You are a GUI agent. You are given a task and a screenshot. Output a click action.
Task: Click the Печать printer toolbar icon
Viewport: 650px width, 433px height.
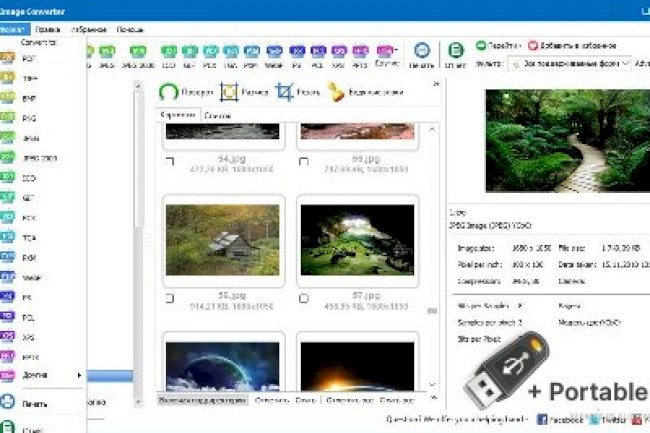[422, 56]
